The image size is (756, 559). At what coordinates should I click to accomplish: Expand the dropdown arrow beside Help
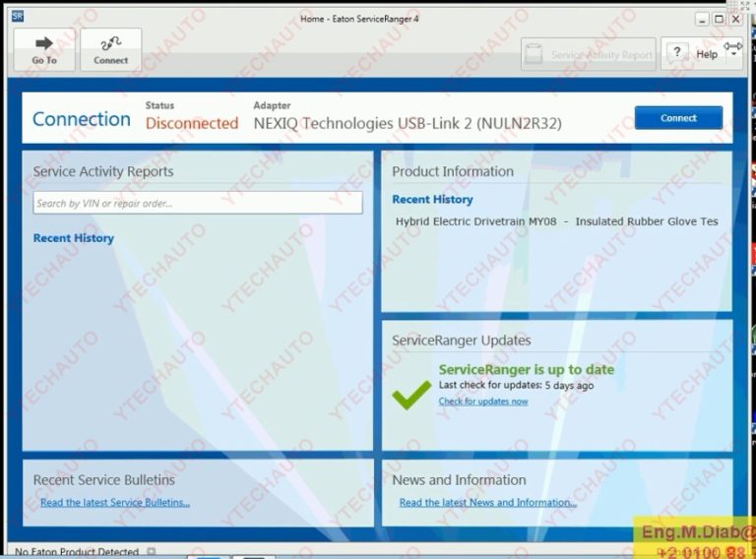click(733, 53)
